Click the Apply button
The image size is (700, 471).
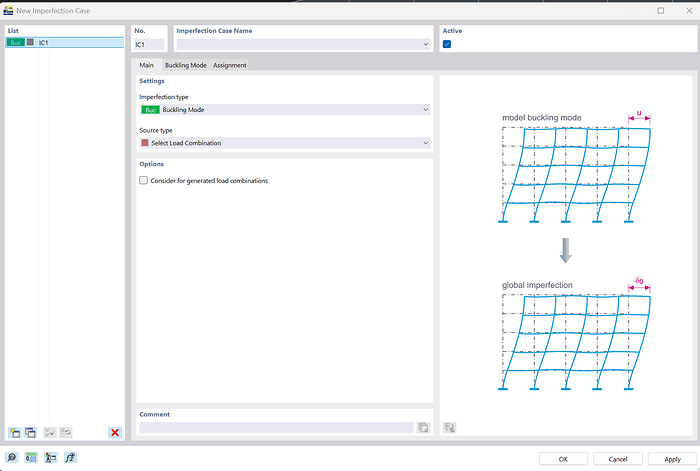(672, 459)
